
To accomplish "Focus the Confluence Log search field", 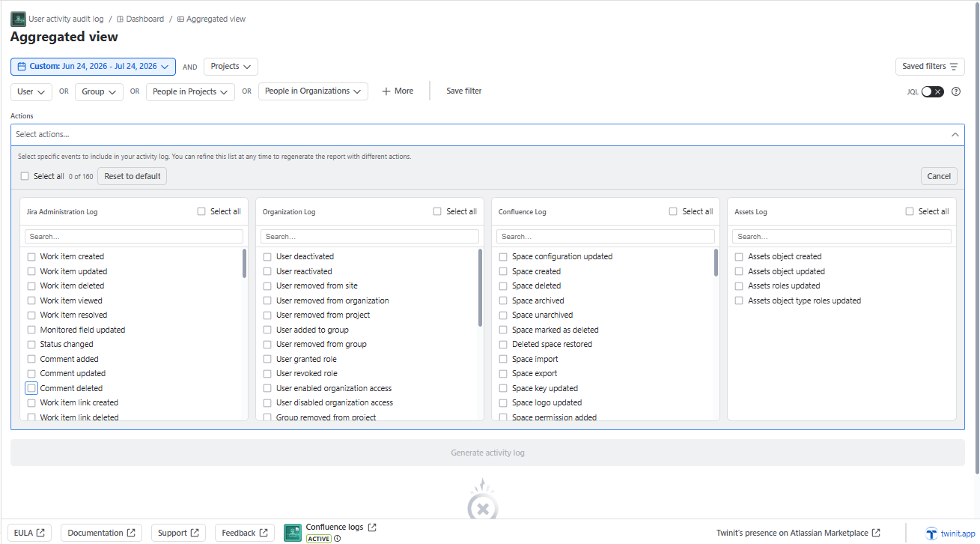I will pyautogui.click(x=606, y=237).
